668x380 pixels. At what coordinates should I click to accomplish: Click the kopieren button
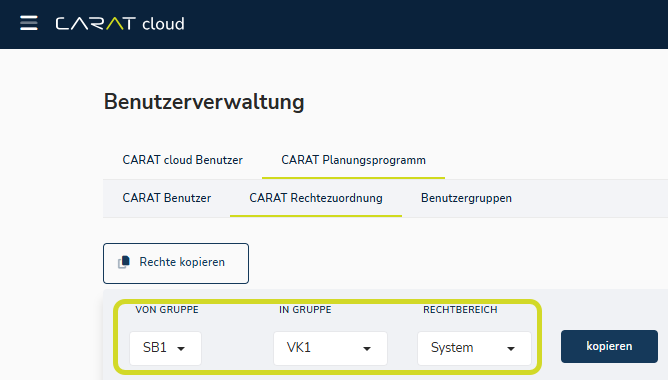click(x=609, y=346)
